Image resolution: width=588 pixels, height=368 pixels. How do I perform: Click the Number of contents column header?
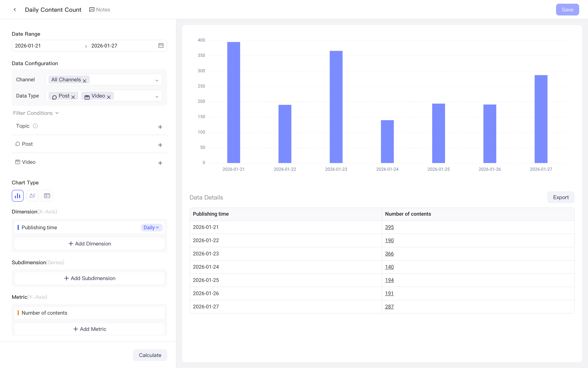(478, 214)
